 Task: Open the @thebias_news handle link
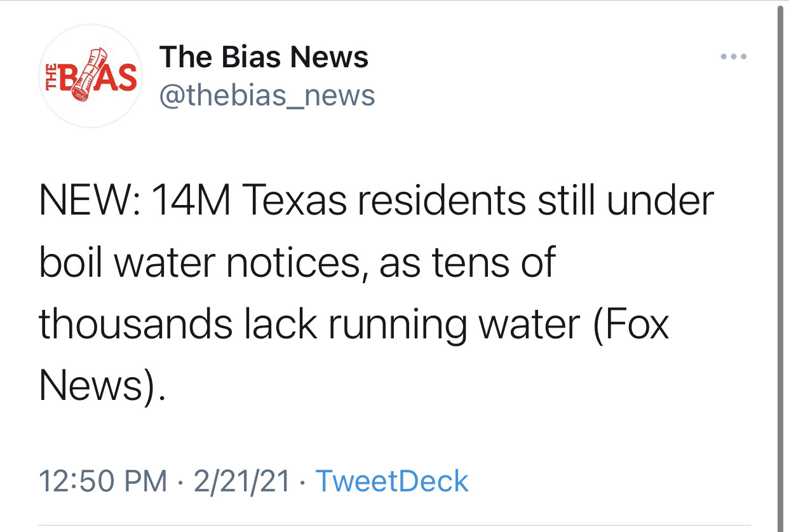[x=267, y=95]
